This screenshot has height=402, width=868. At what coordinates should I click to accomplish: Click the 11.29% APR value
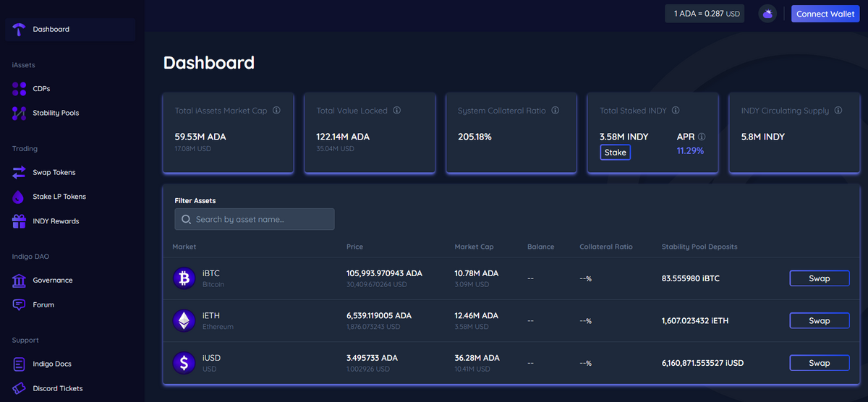point(690,151)
